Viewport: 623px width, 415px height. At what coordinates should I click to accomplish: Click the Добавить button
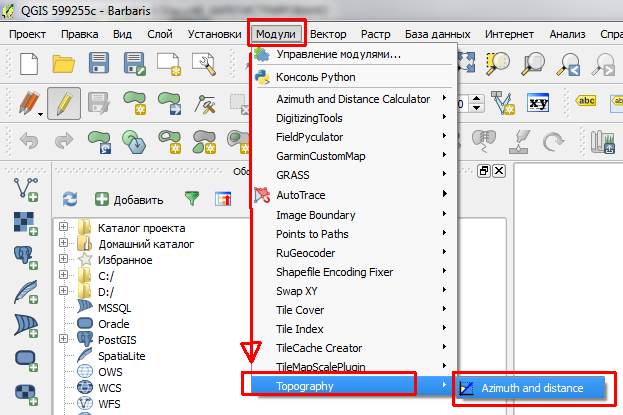(x=129, y=199)
